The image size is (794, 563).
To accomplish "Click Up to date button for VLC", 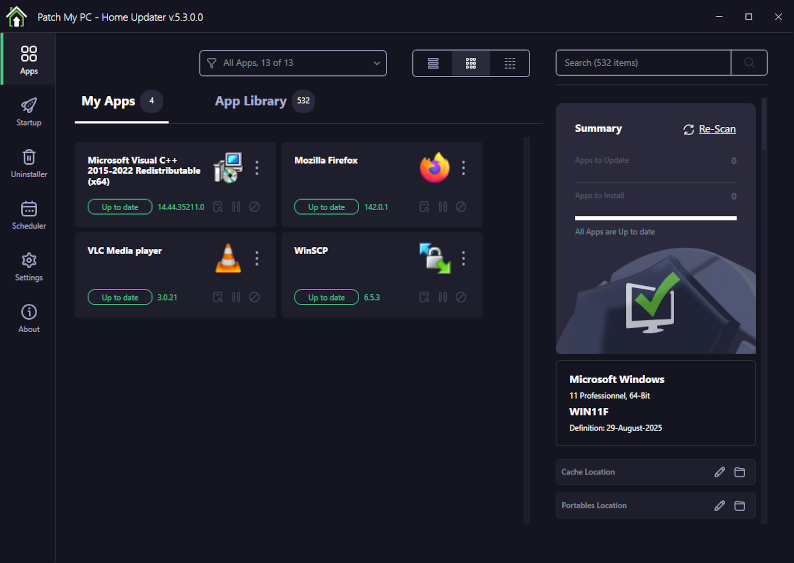I will pyautogui.click(x=120, y=297).
